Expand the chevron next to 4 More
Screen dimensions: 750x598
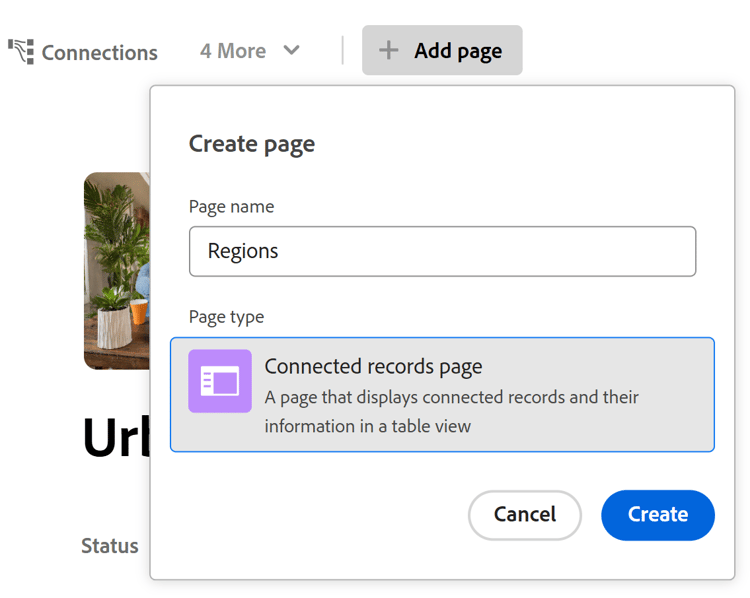pos(291,50)
